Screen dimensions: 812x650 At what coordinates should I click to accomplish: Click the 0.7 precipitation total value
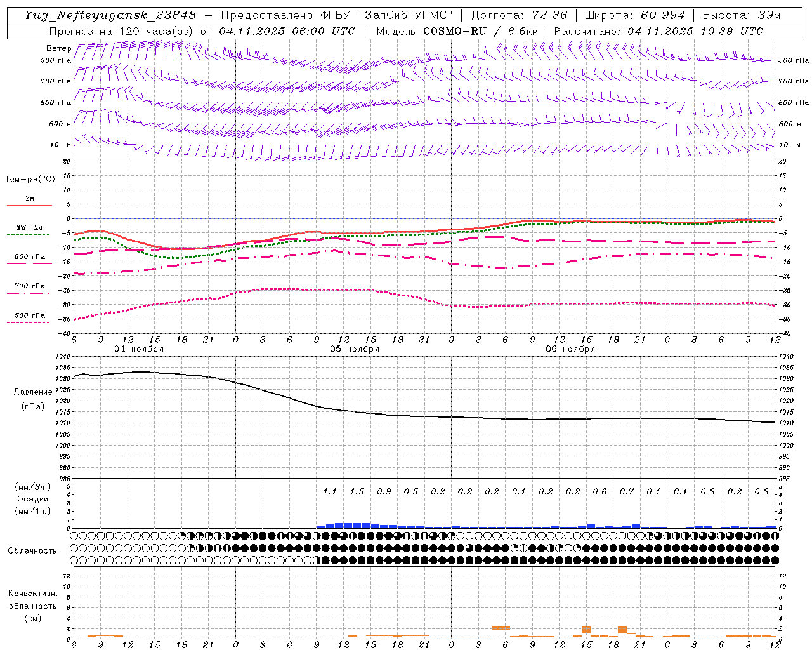coord(626,492)
